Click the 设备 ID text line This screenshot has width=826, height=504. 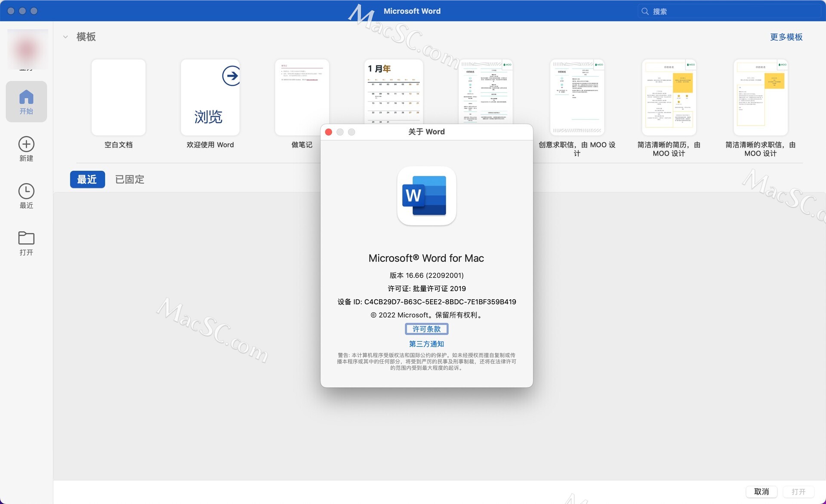(x=426, y=302)
